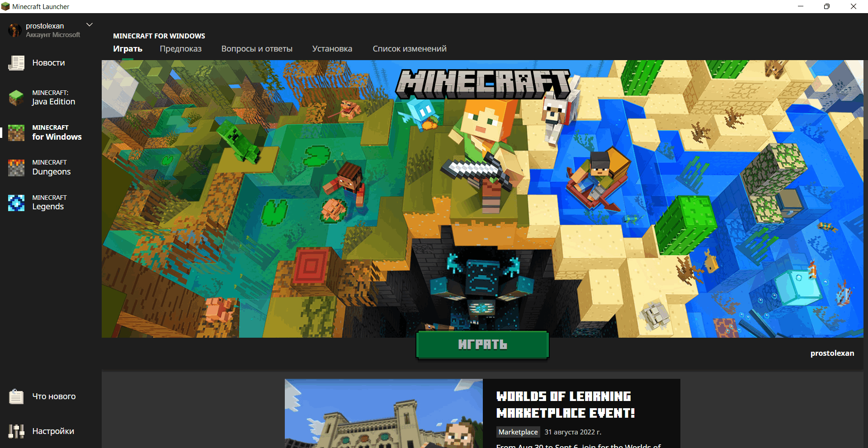Screen dimensions: 868x448
Task: Open the Minecraft Legends icon
Action: (x=16, y=203)
